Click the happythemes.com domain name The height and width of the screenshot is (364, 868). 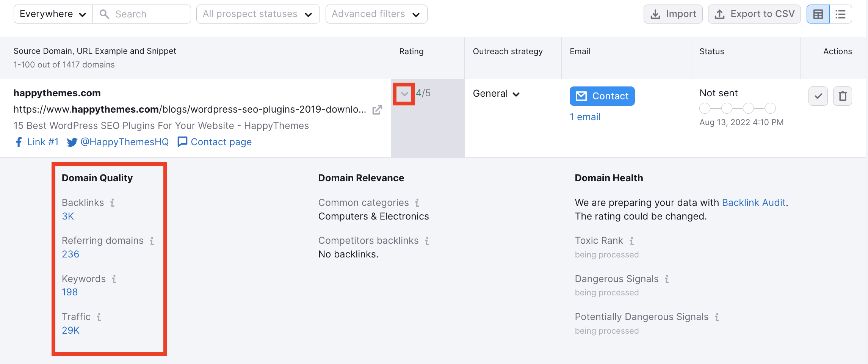coord(57,93)
